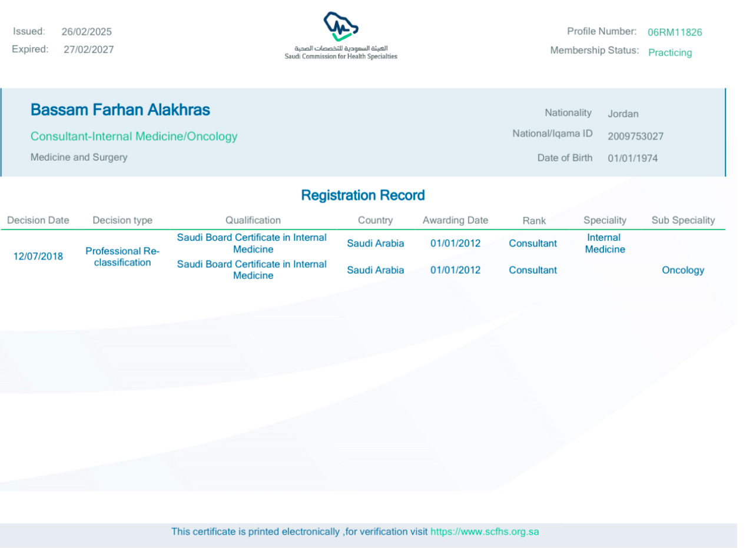This screenshot has height=548, width=756.
Task: Click the profile number 06RM11826
Action: coord(675,32)
